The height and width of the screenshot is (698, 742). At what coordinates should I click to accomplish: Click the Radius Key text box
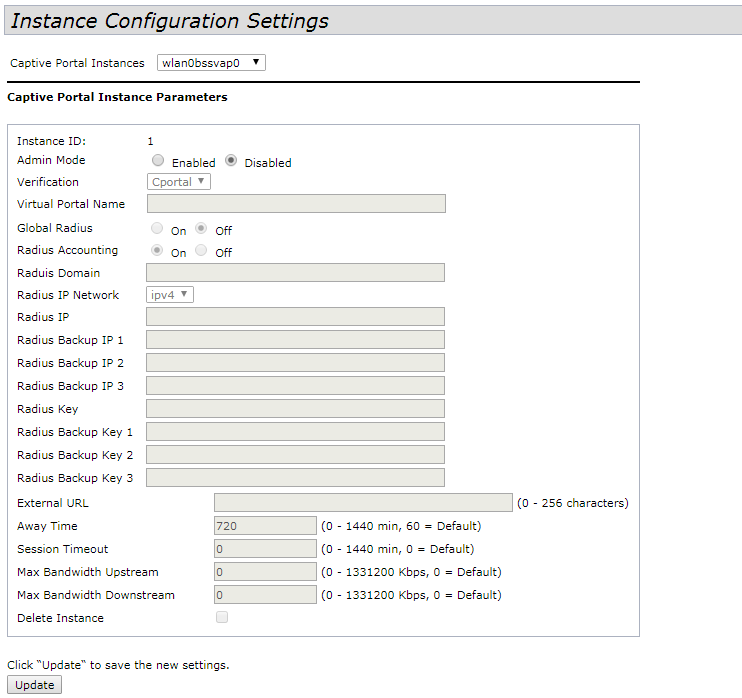[295, 409]
